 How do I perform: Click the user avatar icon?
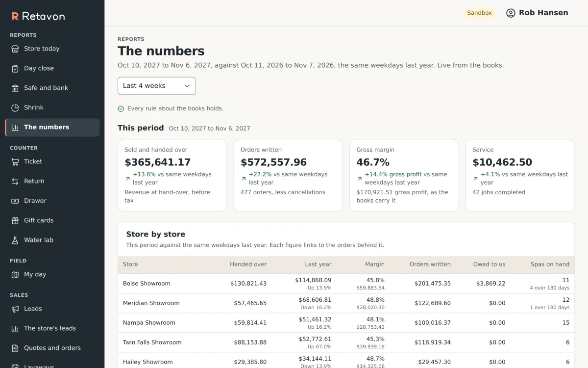[x=511, y=13]
